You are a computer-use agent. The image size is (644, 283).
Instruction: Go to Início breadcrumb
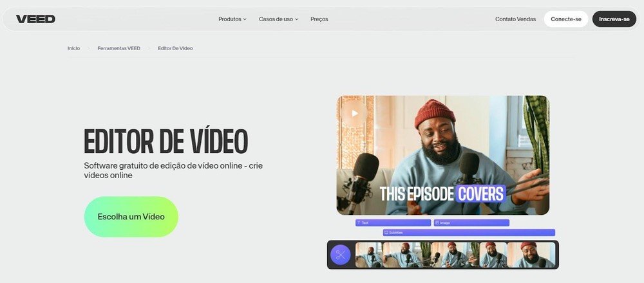point(73,48)
